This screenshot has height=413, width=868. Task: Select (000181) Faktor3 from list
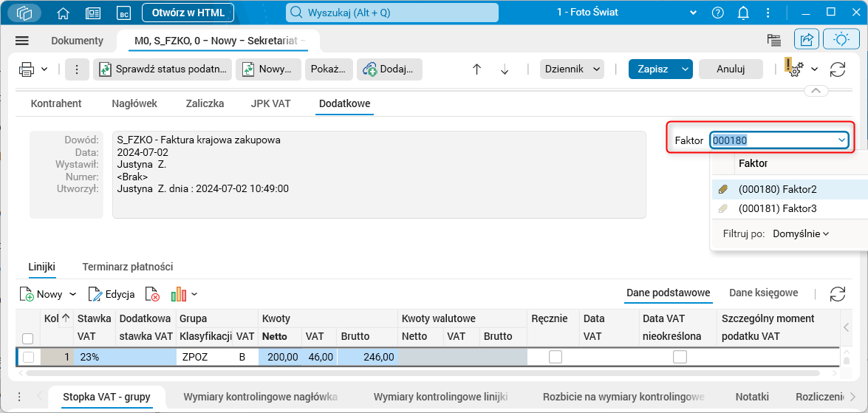coord(790,208)
